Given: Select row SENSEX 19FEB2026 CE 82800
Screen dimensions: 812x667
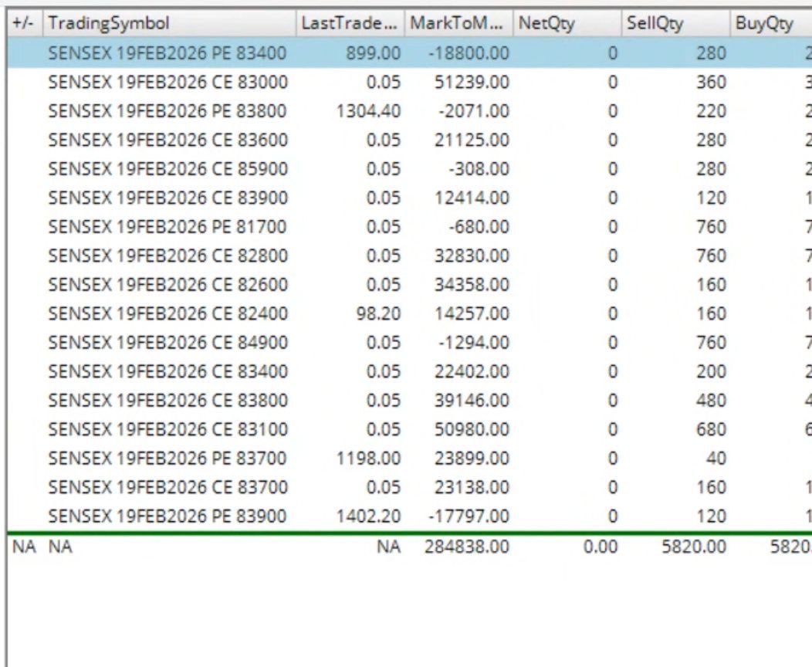Looking at the screenshot, I should coord(410,256).
